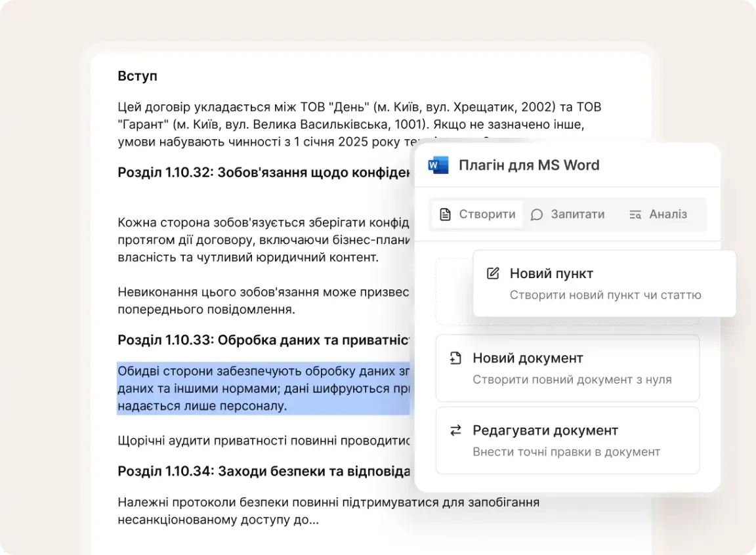Click the document icon on the Створити tab
756x555 pixels.
(x=446, y=215)
